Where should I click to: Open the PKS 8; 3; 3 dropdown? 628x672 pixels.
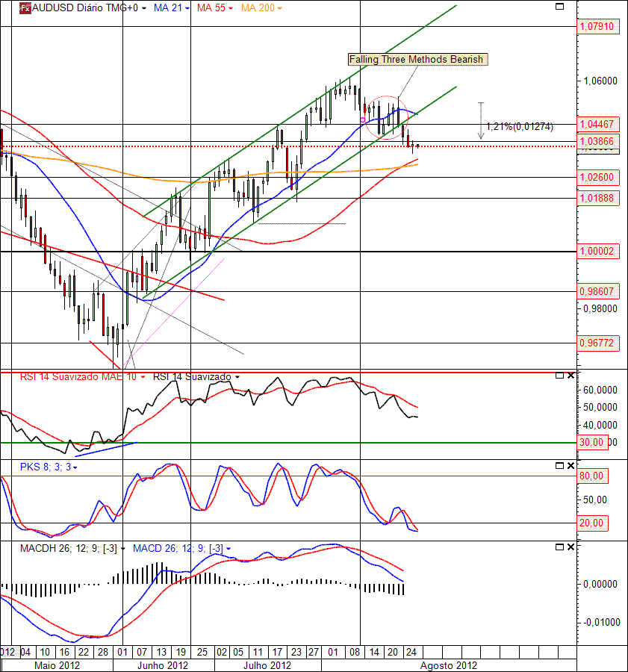pos(75,467)
